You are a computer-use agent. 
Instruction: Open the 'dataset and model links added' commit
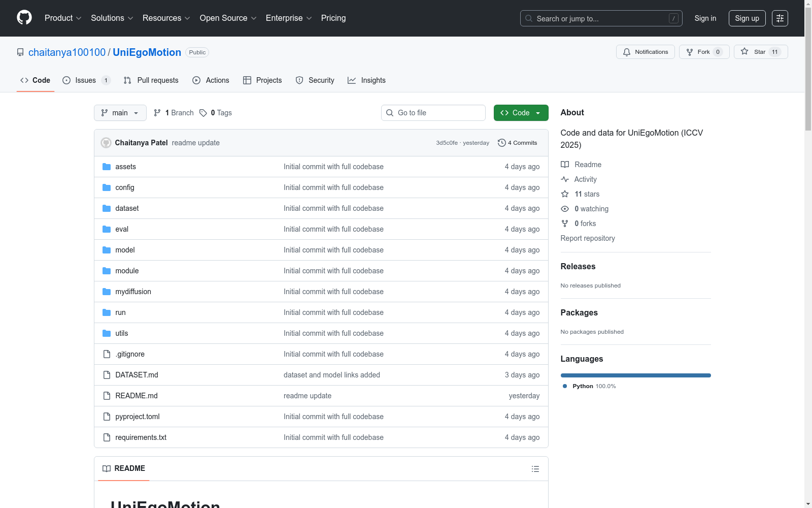pos(332,375)
